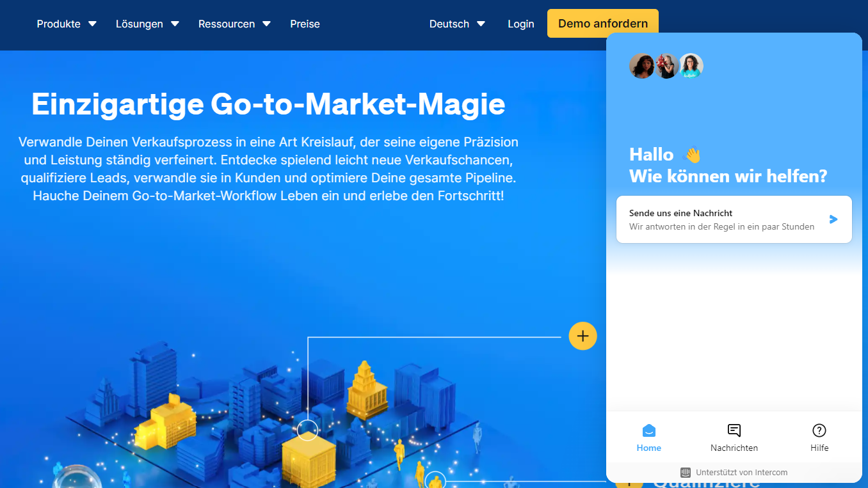This screenshot has height=488, width=868.
Task: Click the Demo anfordern button
Action: (603, 24)
